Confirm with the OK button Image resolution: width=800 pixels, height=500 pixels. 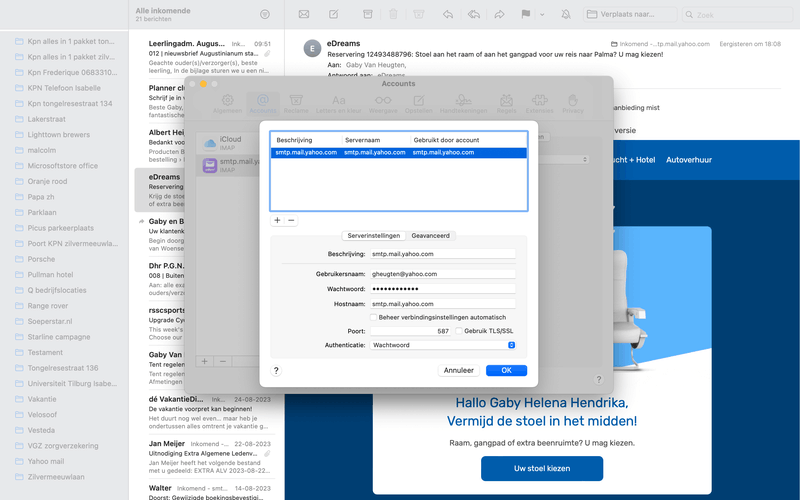point(506,370)
